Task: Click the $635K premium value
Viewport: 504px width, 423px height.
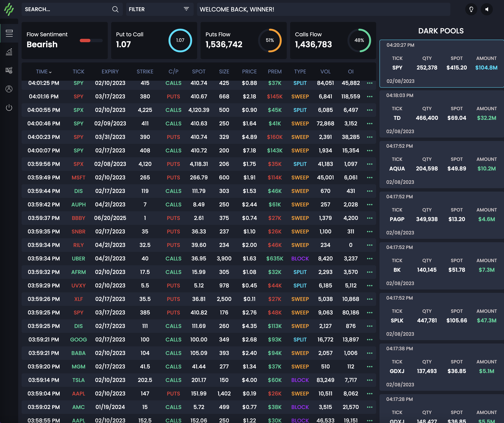Action: tap(275, 259)
